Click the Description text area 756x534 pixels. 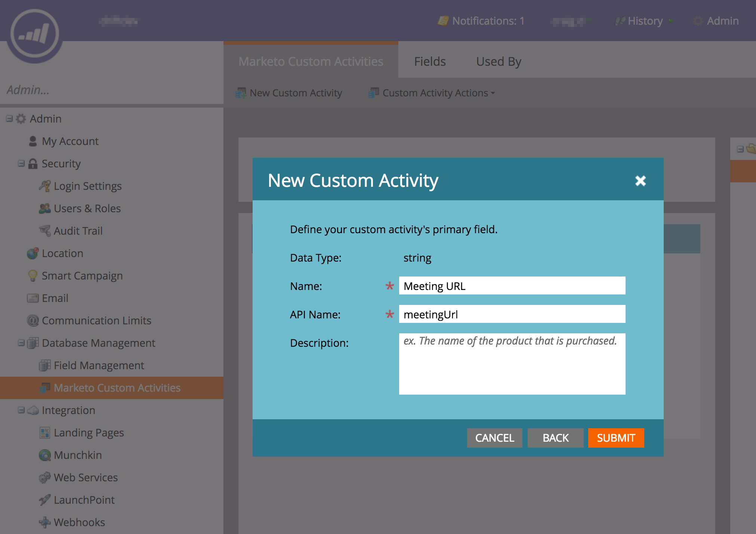(x=512, y=364)
